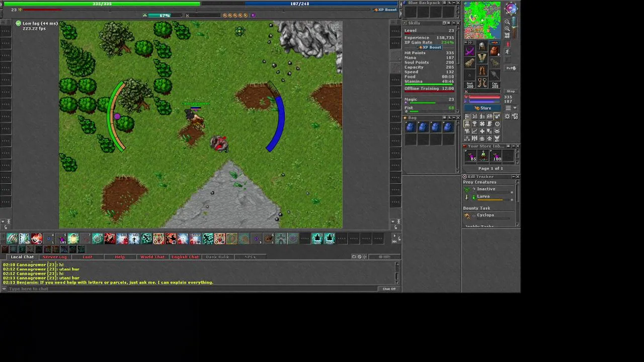This screenshot has height=362, width=644.
Task: Use the first action bar spell icon
Action: coord(12,238)
